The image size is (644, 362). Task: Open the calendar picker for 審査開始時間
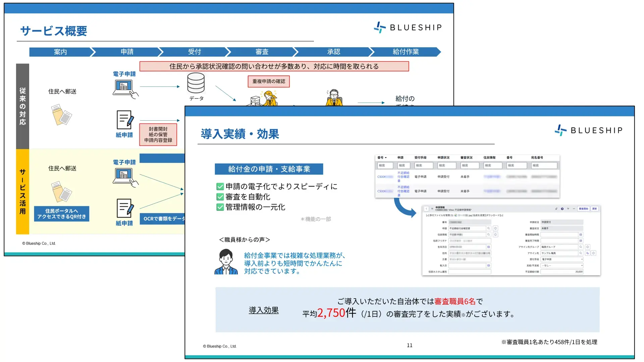[581, 235]
